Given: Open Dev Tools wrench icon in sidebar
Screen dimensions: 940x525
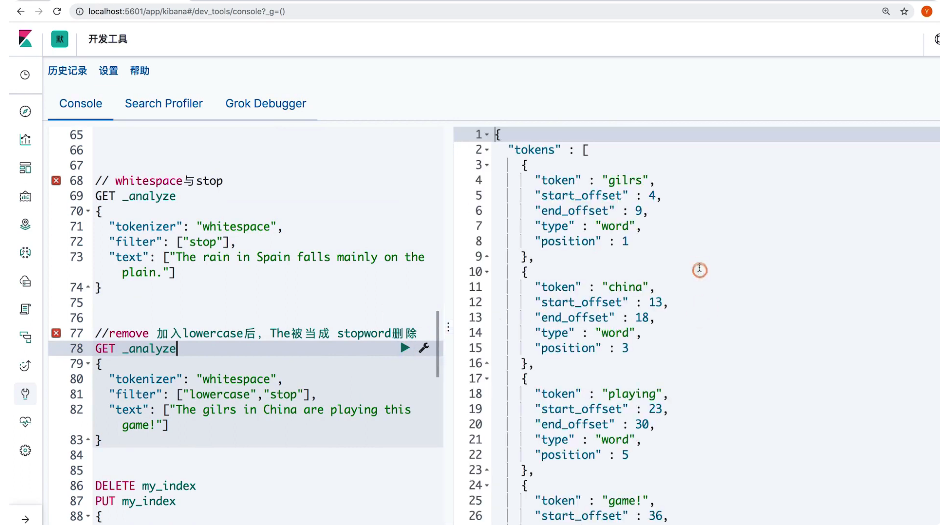Looking at the screenshot, I should pyautogui.click(x=25, y=394).
